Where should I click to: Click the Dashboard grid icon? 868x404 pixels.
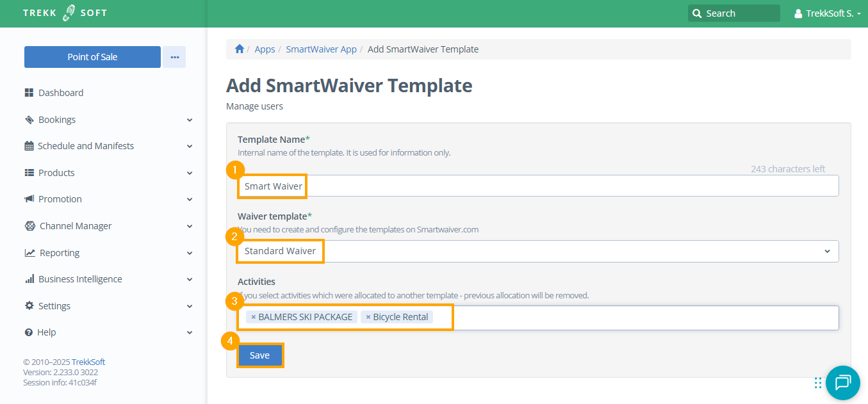(x=29, y=93)
